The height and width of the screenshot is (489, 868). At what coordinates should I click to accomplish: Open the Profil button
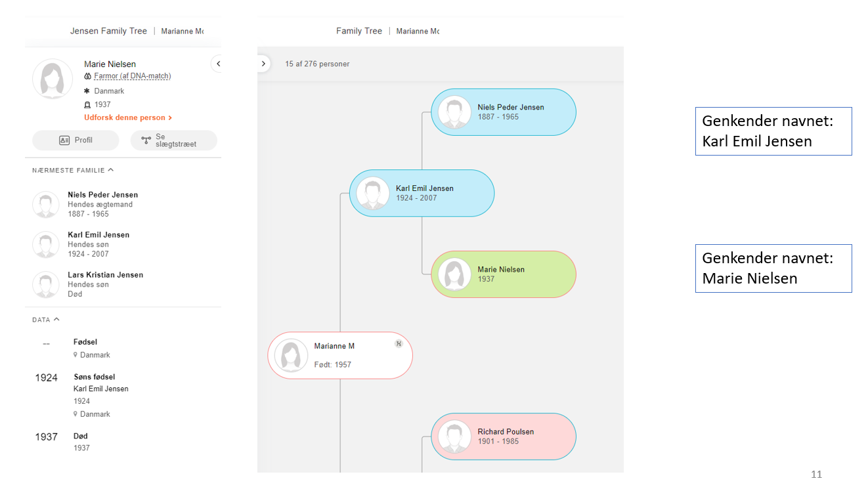point(76,140)
